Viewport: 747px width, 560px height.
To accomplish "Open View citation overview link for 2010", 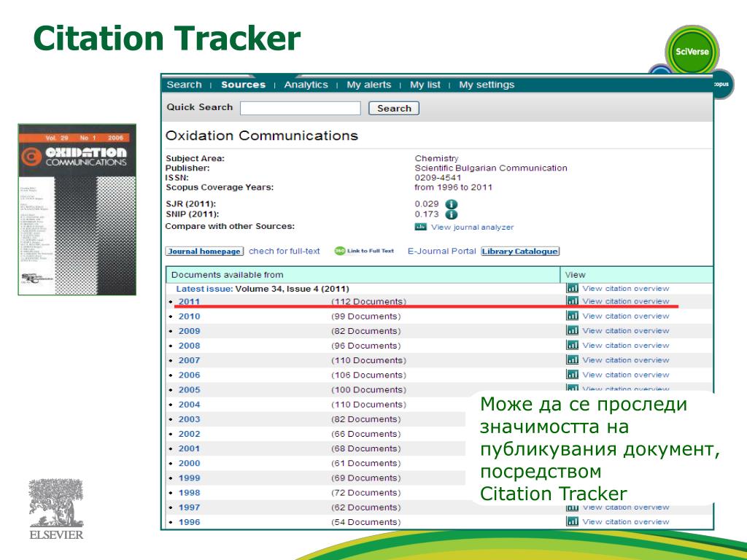I will click(x=625, y=316).
